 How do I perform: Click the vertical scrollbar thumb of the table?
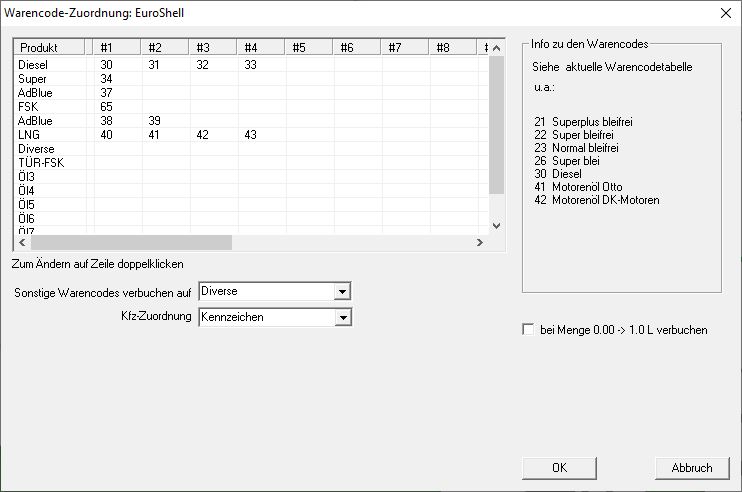[x=496, y=125]
